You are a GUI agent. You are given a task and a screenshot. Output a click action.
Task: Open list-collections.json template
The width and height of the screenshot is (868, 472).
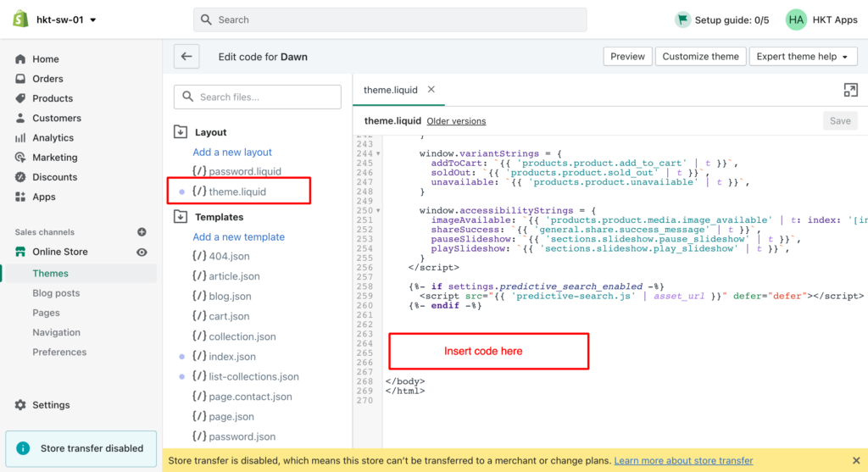245,377
